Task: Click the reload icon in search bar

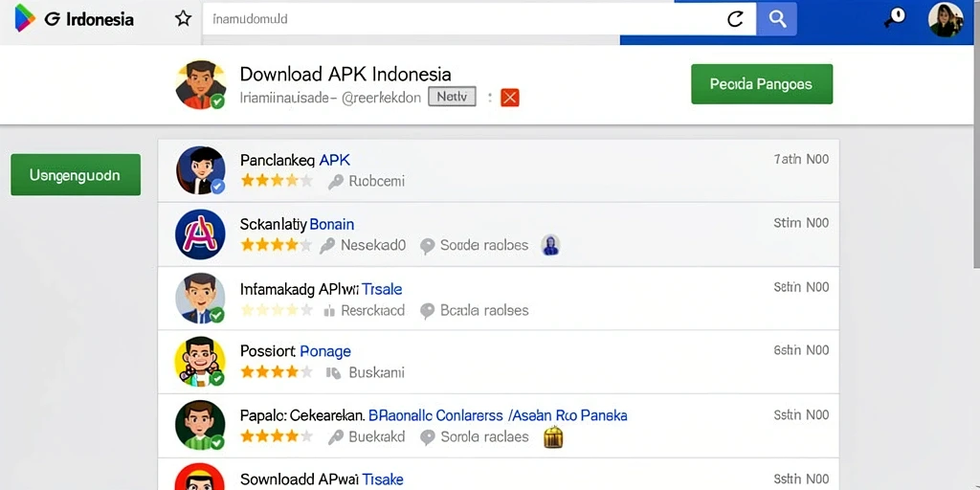Action: coord(735,19)
